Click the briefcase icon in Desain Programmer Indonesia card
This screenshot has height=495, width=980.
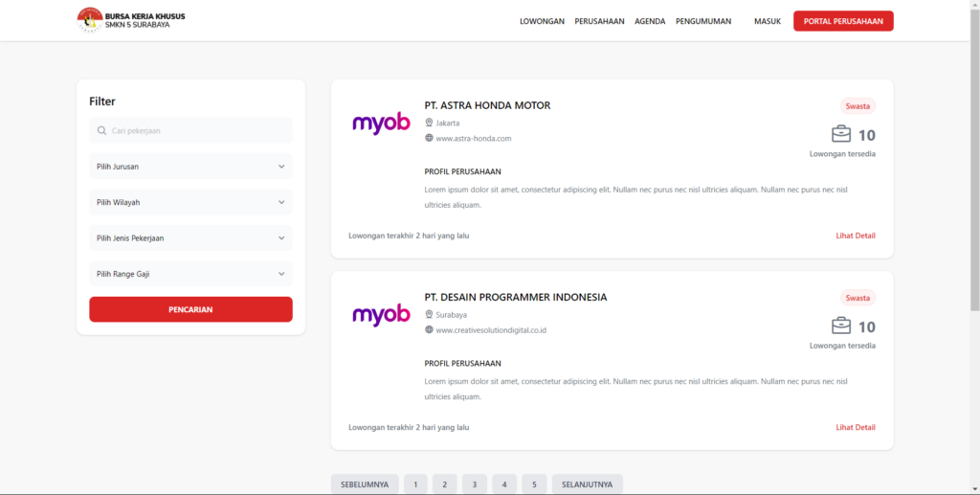[841, 326]
